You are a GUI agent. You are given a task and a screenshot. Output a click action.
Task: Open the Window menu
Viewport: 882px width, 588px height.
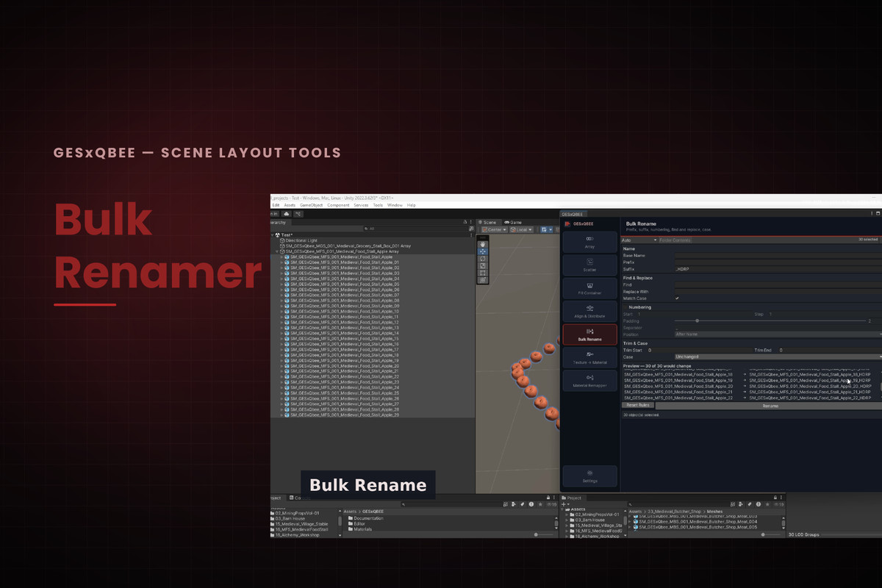395,205
